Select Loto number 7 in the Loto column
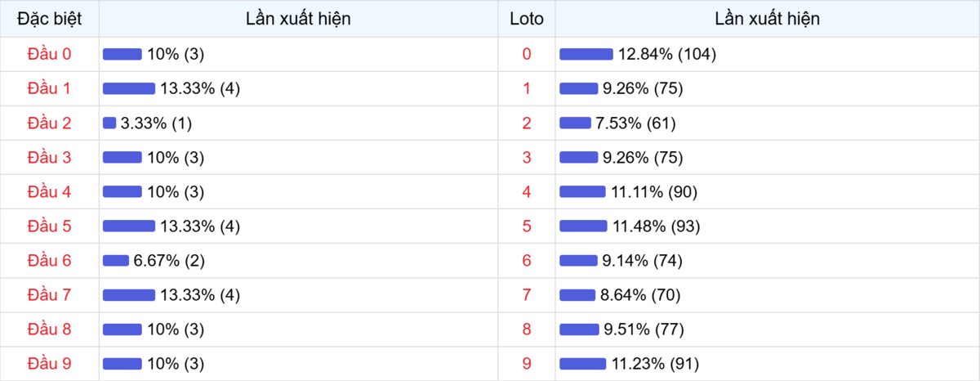 (527, 295)
